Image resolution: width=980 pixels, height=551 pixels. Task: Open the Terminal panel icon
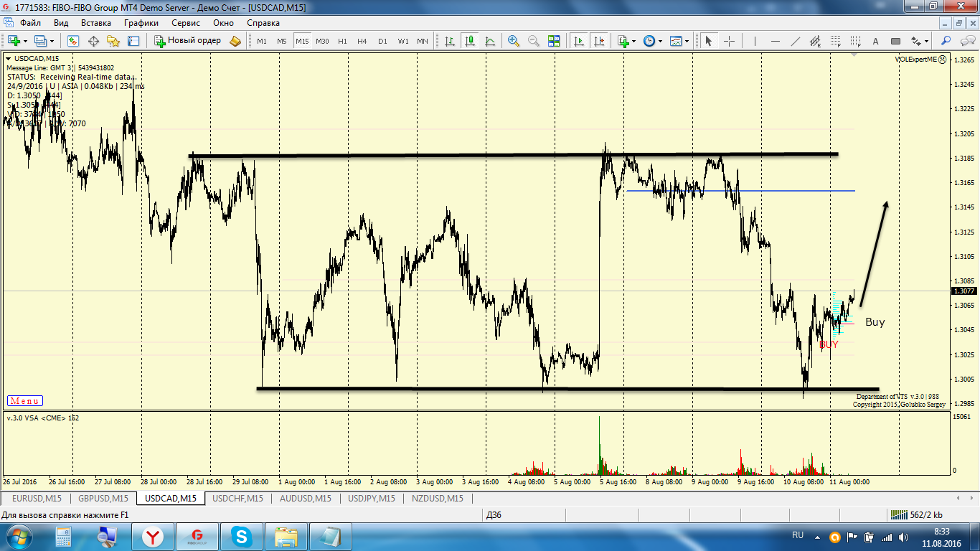pyautogui.click(x=133, y=41)
